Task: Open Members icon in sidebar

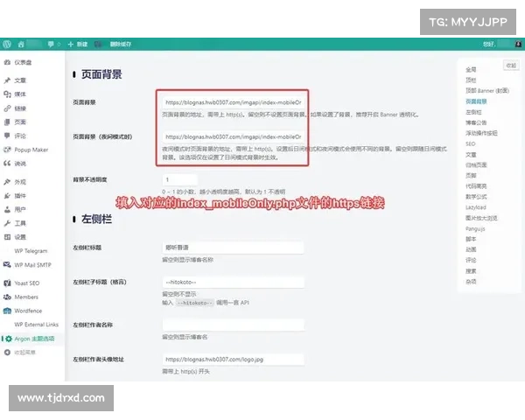Action: [7, 297]
